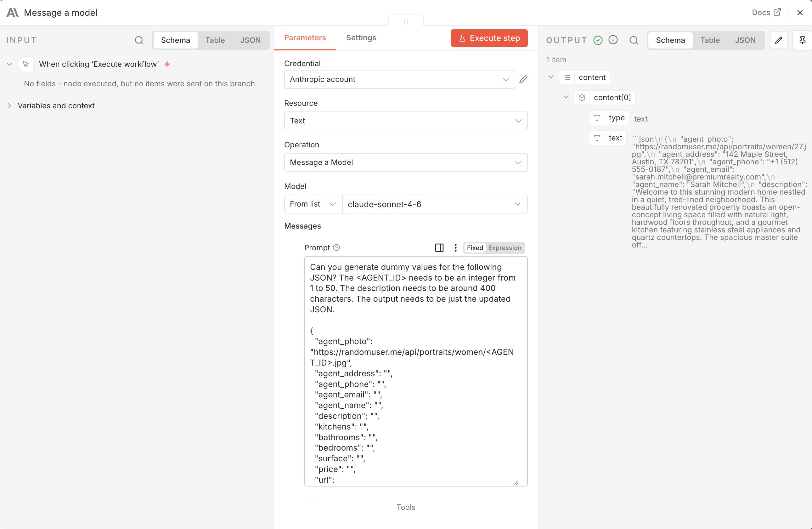Open the Docs link
Screen dimensions: 812x529
tap(766, 12)
